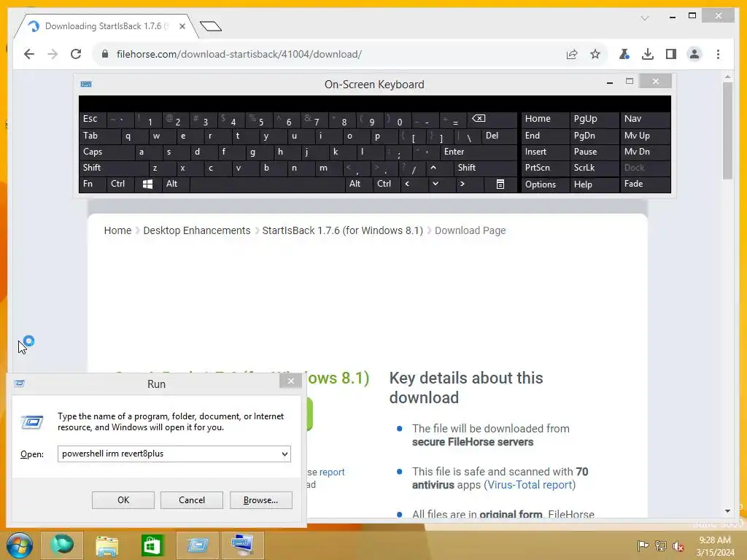
Task: Click the scrollbar down arrow
Action: [727, 511]
